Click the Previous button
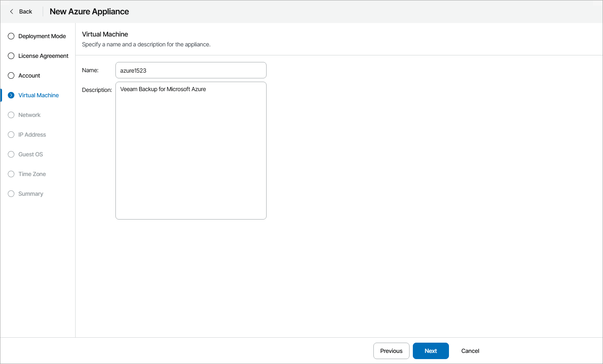 [x=391, y=351]
